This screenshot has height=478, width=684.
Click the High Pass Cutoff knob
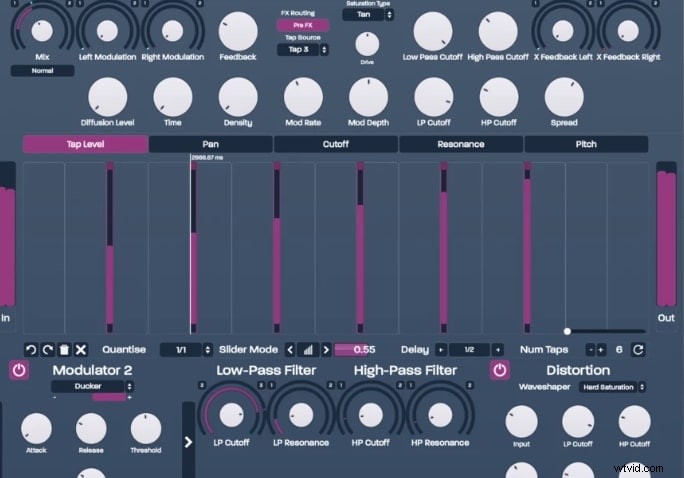click(498, 31)
